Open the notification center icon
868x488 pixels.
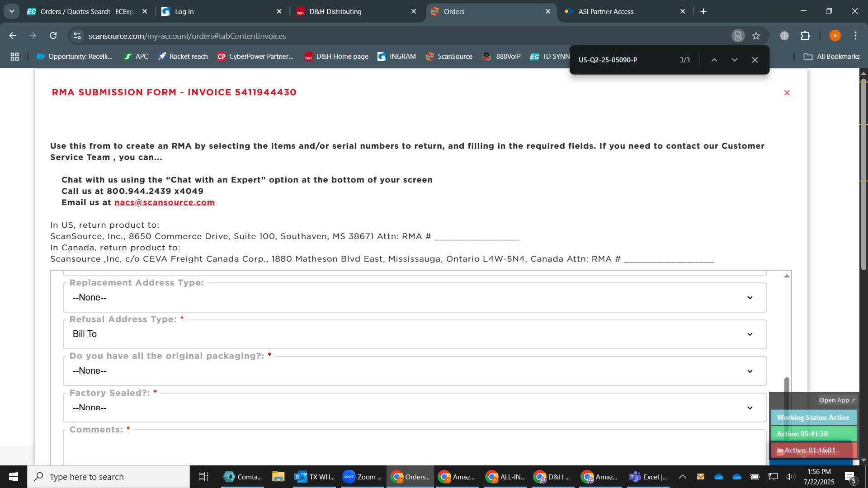click(x=850, y=477)
